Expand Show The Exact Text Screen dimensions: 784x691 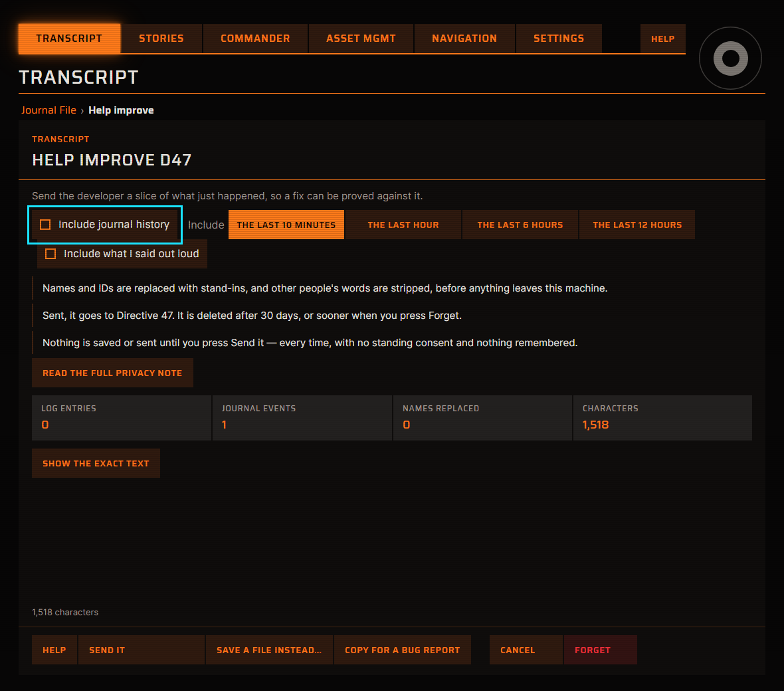pos(96,463)
